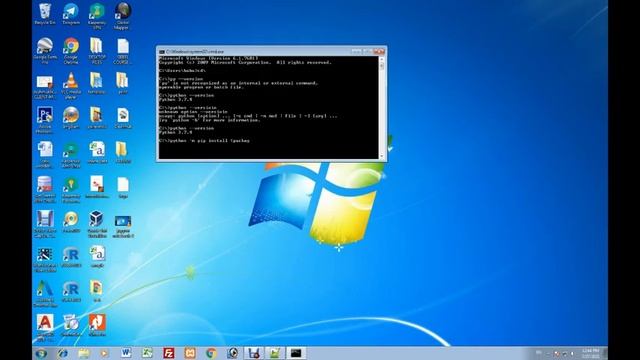Open the Windows Start button

click(x=41, y=353)
